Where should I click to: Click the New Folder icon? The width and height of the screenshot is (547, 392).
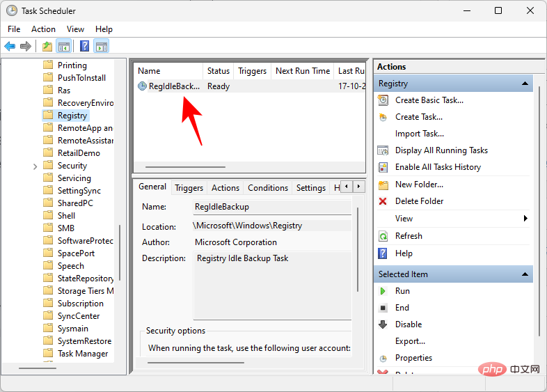(x=383, y=185)
